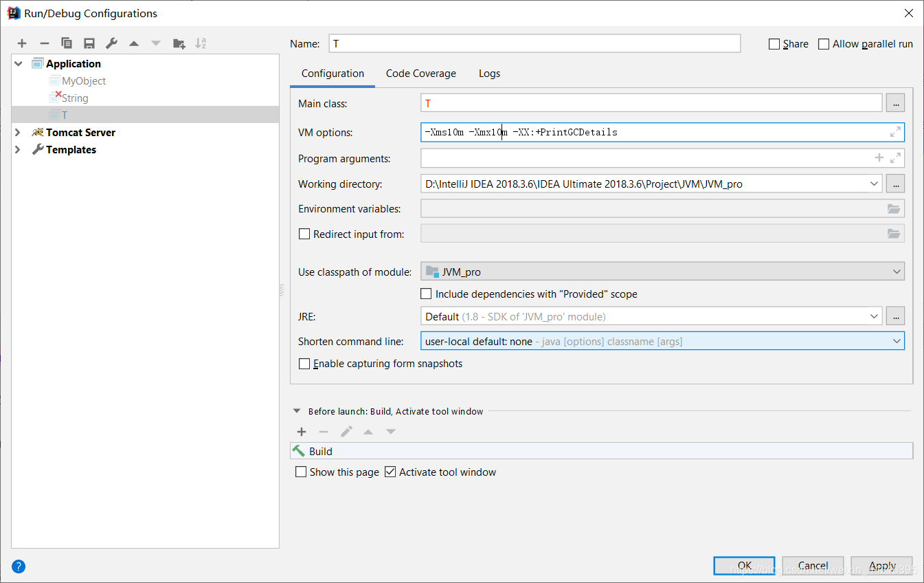The height and width of the screenshot is (583, 924).
Task: Sort configurations alphabetically
Action: pyautogui.click(x=201, y=43)
